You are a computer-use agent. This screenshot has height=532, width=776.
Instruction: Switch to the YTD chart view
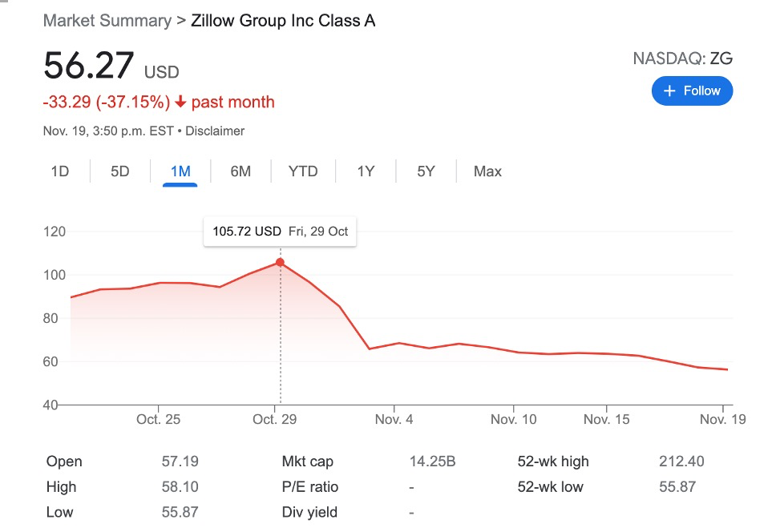303,171
